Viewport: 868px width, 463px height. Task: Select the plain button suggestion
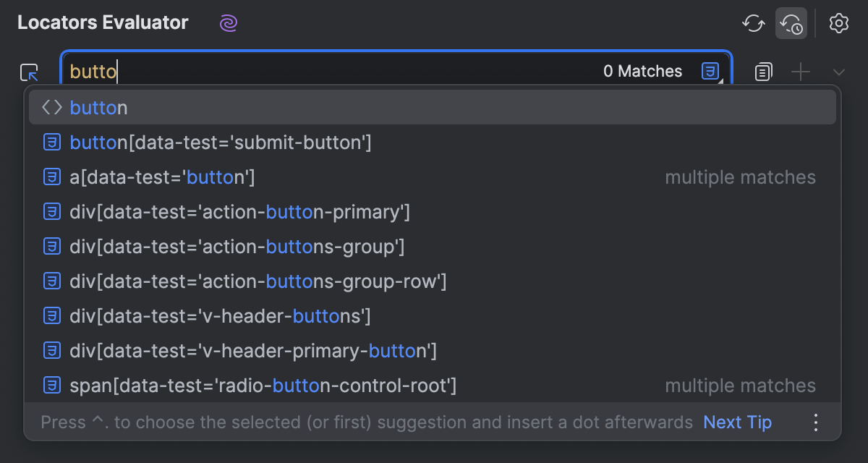[99, 107]
